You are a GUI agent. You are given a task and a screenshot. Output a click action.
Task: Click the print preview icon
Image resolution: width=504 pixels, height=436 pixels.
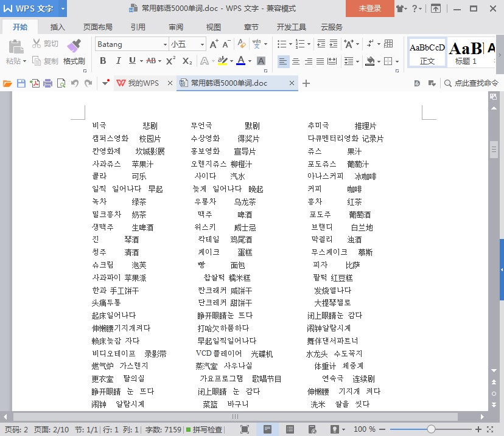(x=61, y=83)
